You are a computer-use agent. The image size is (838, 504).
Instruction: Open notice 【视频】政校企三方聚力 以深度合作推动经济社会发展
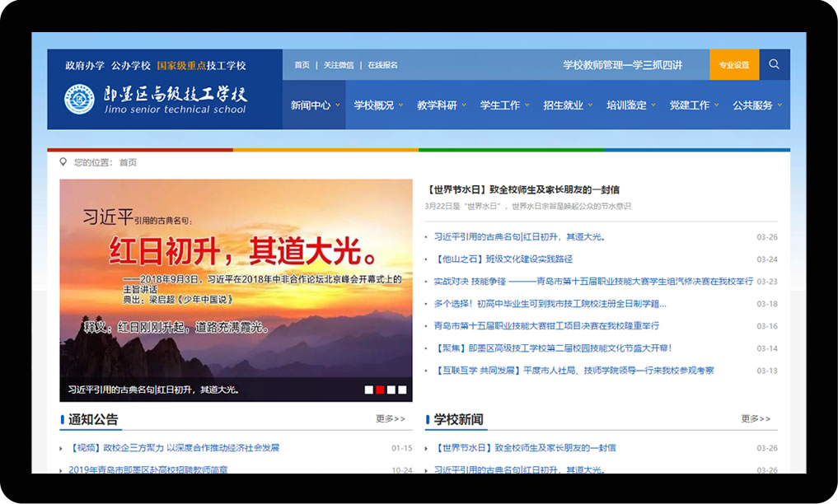coord(174,448)
